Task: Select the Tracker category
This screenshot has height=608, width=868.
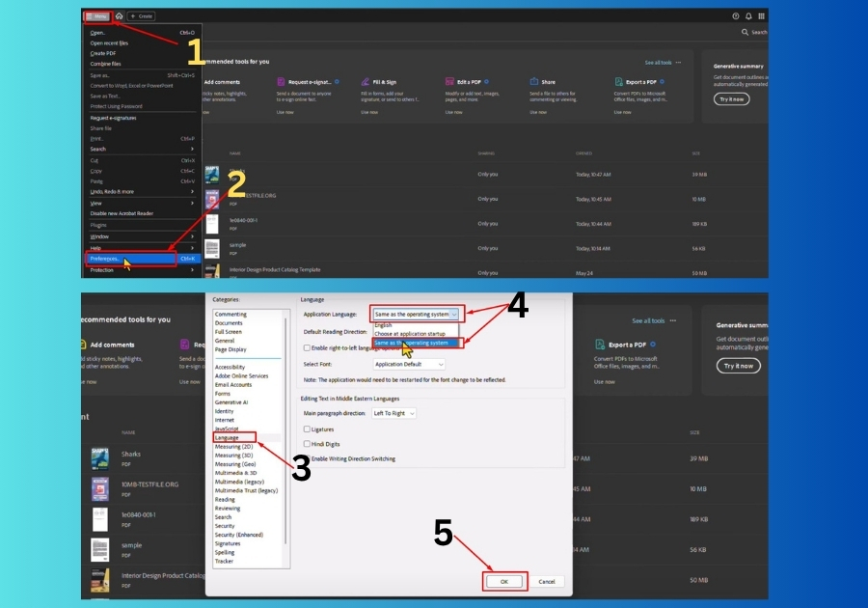Action: [x=224, y=562]
